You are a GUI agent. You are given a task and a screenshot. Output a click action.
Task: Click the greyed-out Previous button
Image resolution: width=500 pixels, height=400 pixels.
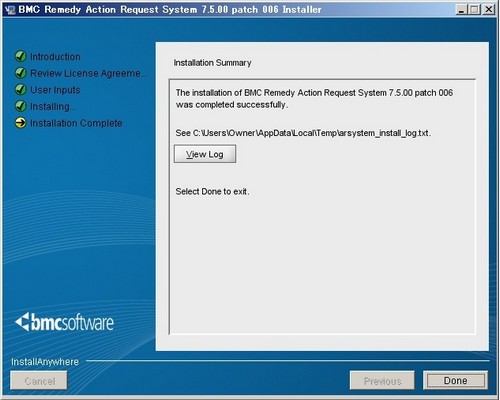pyautogui.click(x=382, y=380)
